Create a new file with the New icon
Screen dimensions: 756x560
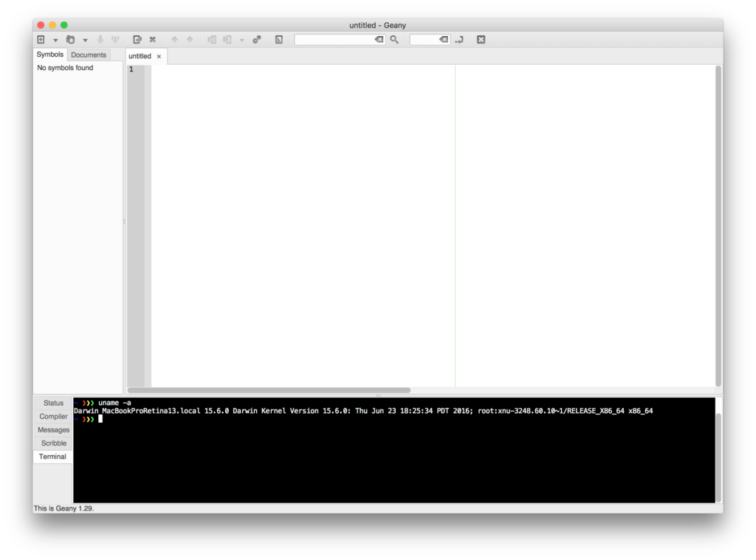pyautogui.click(x=41, y=39)
